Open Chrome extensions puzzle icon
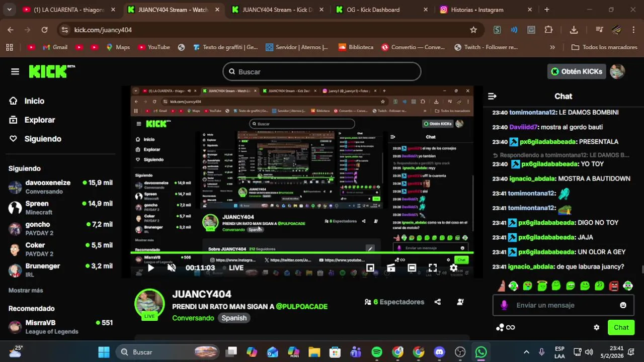 [x=548, y=30]
